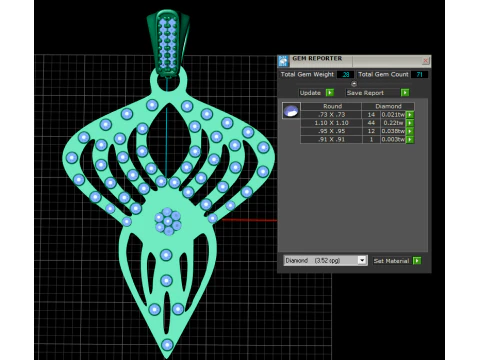Click green arrow for 1.10 X 1.10 row
Screen dimensions: 480x360
point(410,123)
